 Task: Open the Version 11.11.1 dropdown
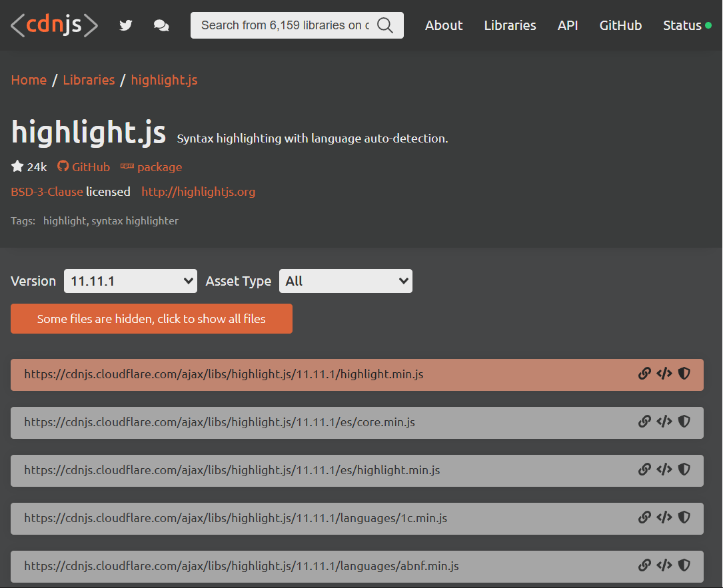131,281
